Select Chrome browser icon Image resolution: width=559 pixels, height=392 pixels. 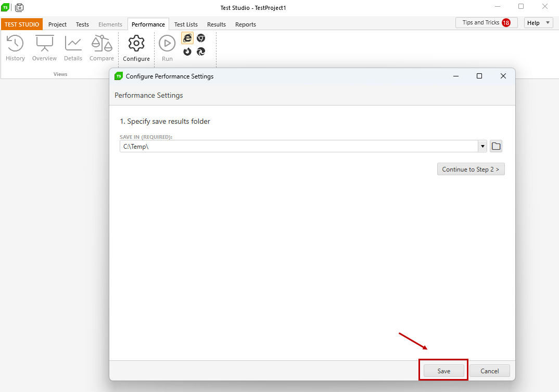(x=201, y=38)
